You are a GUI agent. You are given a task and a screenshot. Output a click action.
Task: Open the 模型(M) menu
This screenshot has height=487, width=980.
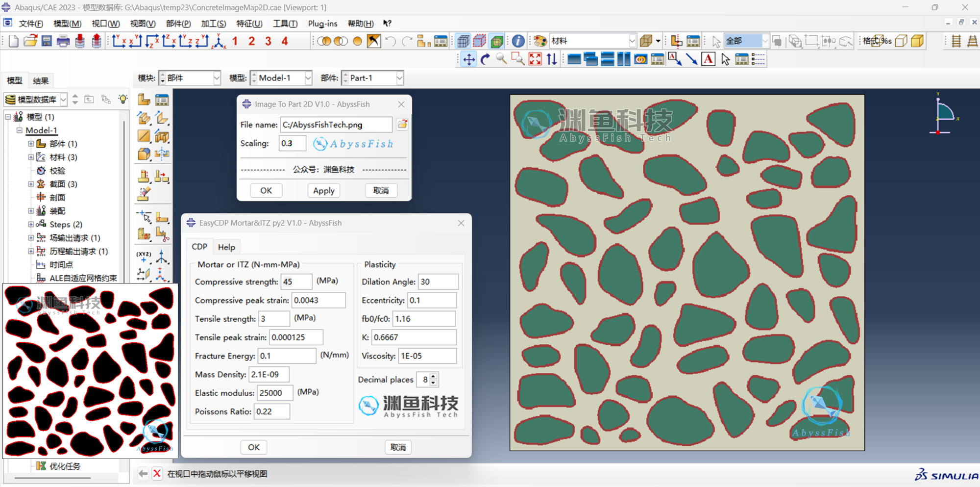click(67, 24)
